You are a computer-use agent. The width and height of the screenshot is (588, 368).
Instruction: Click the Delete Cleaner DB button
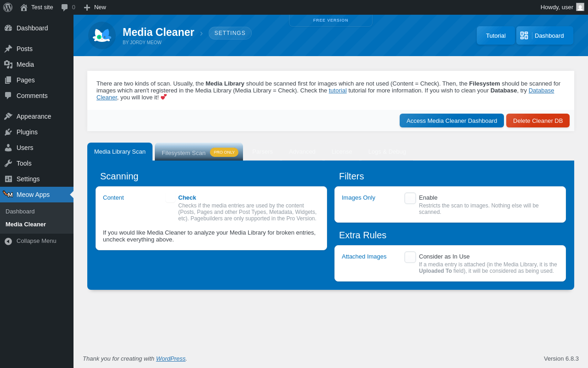point(538,121)
